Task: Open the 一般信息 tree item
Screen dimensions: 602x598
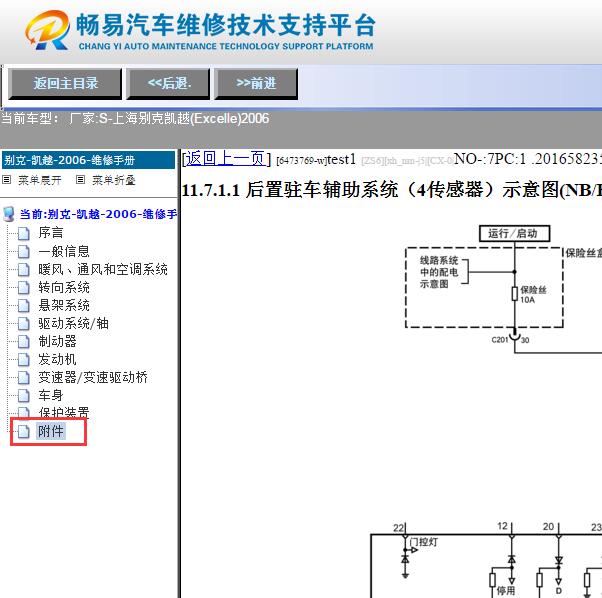Action: tap(64, 251)
